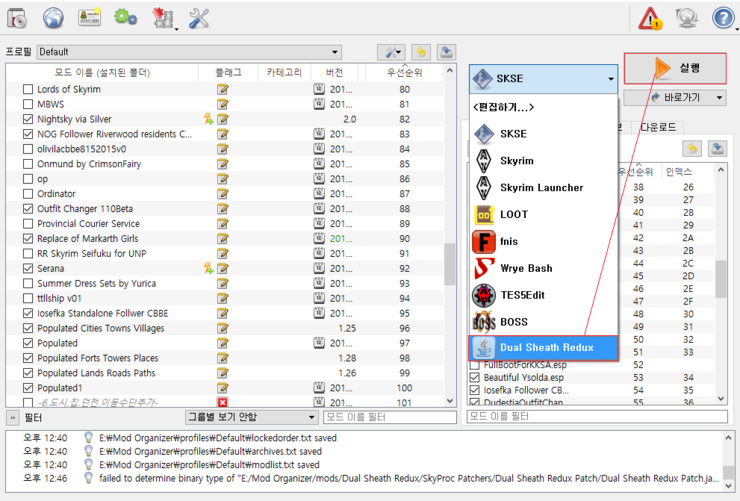740x501 pixels.
Task: Open the 바로가기 shortcut dropdown
Action: [675, 98]
